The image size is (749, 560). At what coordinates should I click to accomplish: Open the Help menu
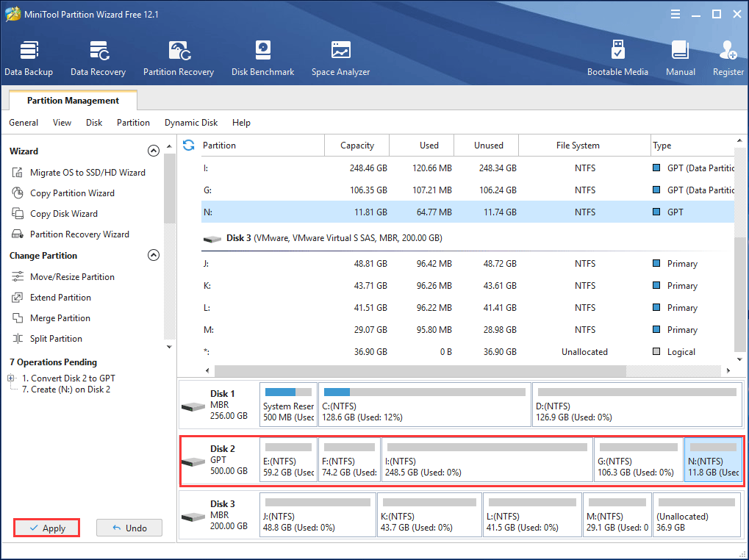pos(241,123)
